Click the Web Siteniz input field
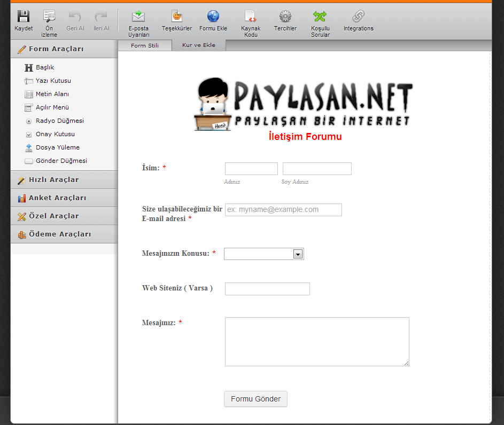504x425 pixels. tap(267, 288)
